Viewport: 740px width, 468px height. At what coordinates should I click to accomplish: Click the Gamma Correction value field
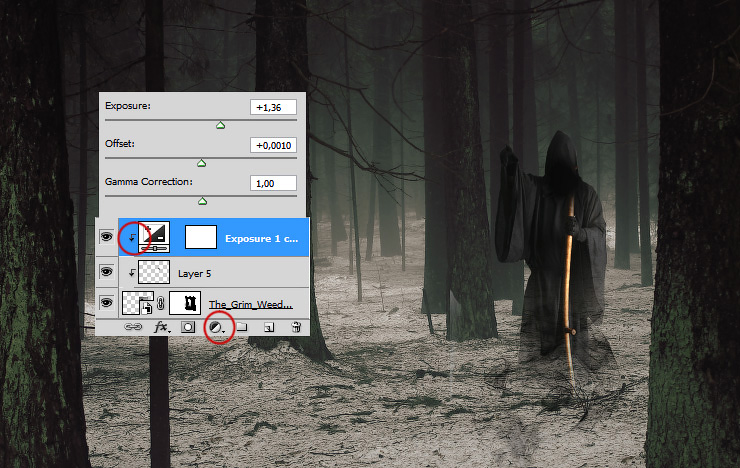click(273, 183)
